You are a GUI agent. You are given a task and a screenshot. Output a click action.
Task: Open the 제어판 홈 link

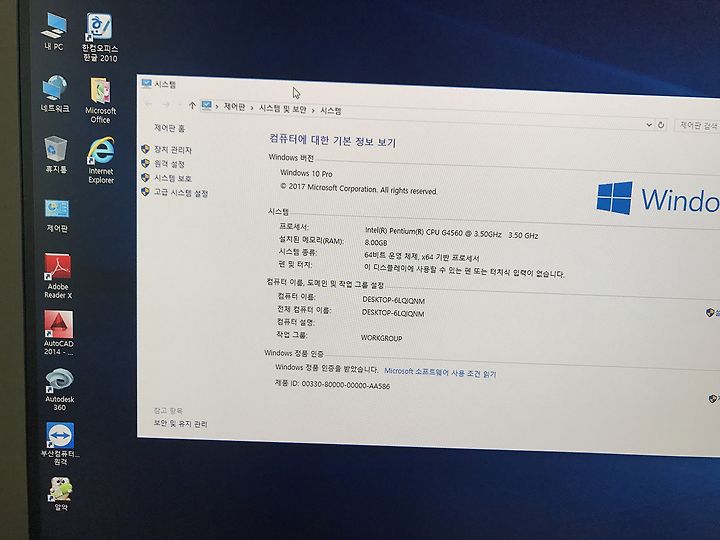pos(169,128)
